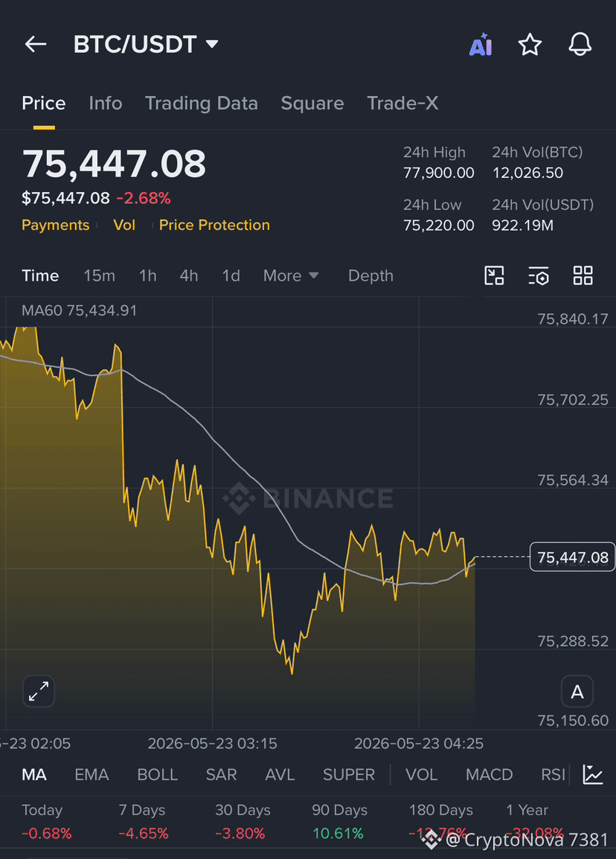Toggle the AVL indicator

click(x=280, y=775)
